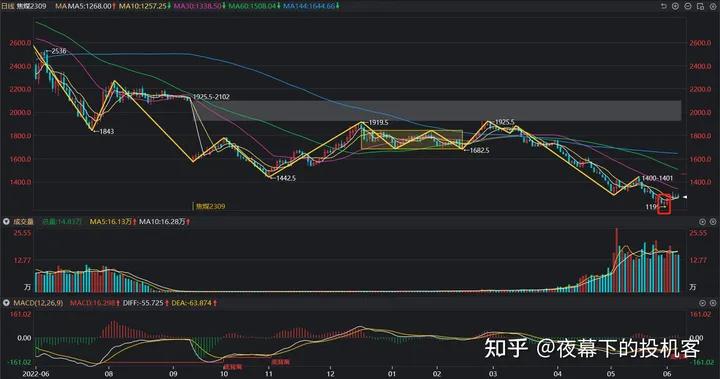The height and width of the screenshot is (379, 720).
Task: Click the volume MA5:16.13万 label
Action: [111, 221]
